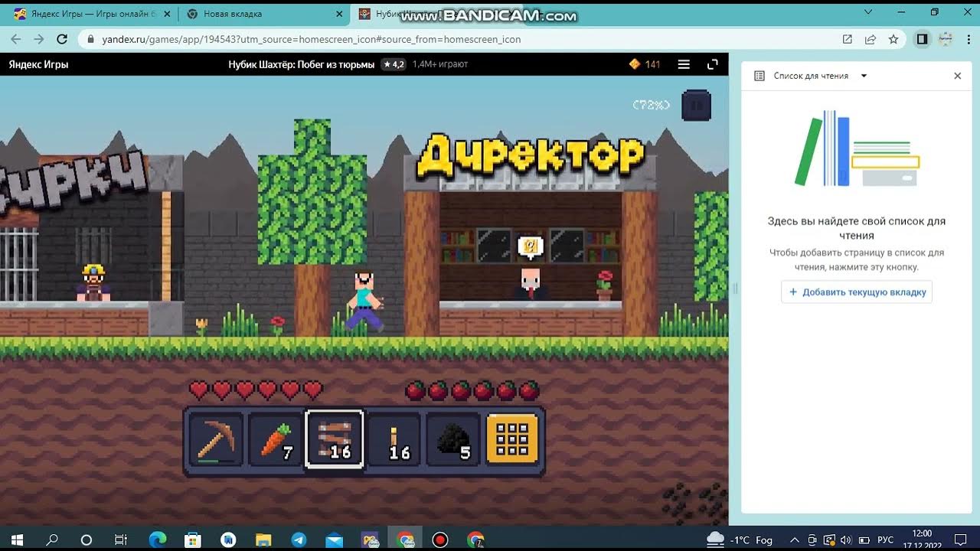The width and height of the screenshot is (980, 551).
Task: Select the torch slot with 16 items
Action: pyautogui.click(x=394, y=439)
